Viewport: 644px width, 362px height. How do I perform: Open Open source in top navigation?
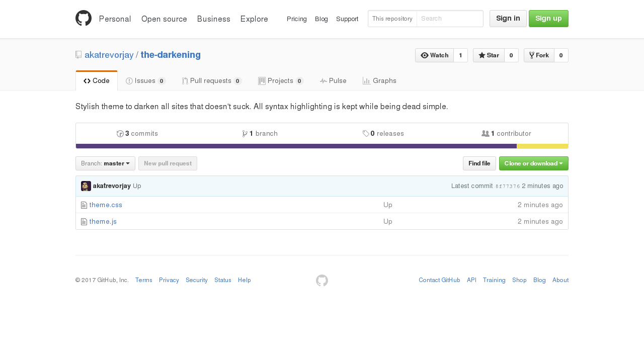coord(164,19)
